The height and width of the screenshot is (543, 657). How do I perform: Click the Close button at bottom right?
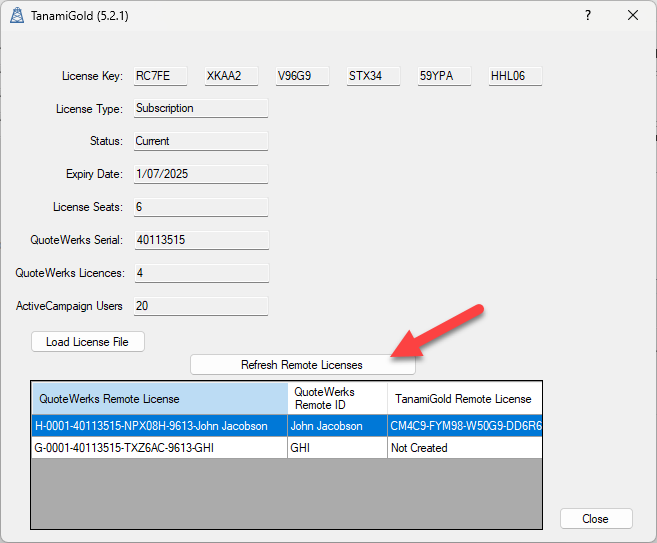pos(596,519)
